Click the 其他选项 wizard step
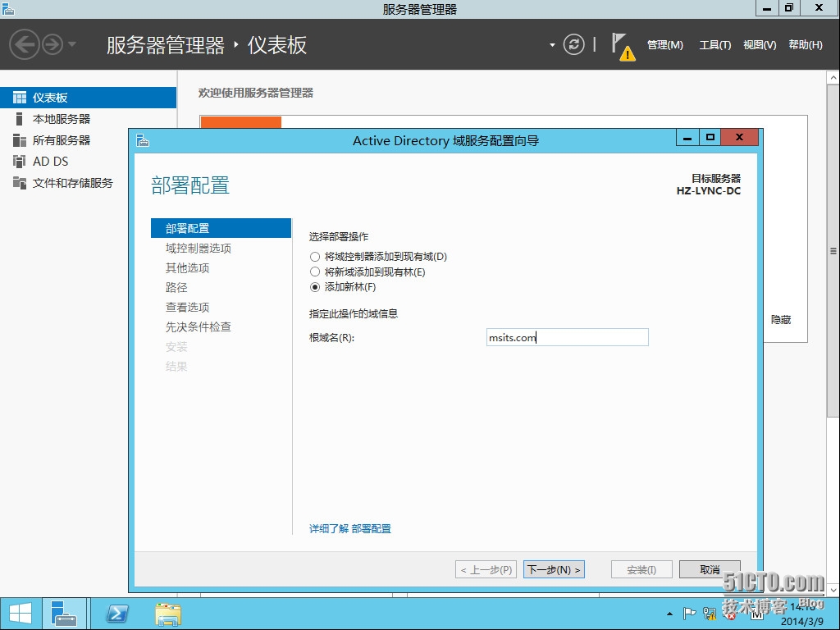The height and width of the screenshot is (630, 840). (188, 268)
